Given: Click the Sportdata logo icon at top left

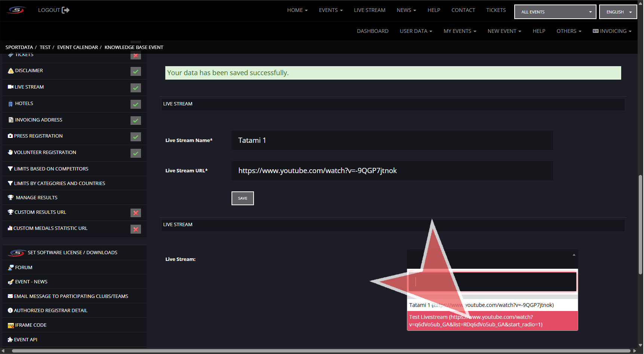Looking at the screenshot, I should click(x=16, y=10).
